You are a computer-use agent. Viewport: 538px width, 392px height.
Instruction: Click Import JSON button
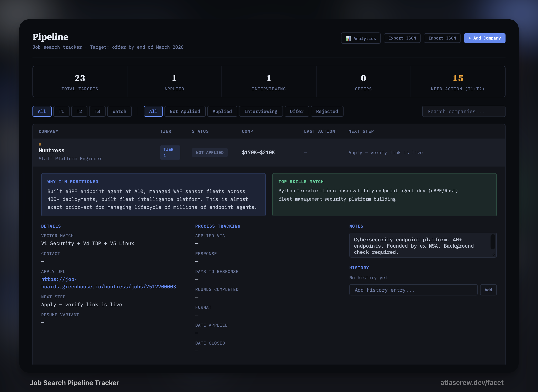pos(442,38)
